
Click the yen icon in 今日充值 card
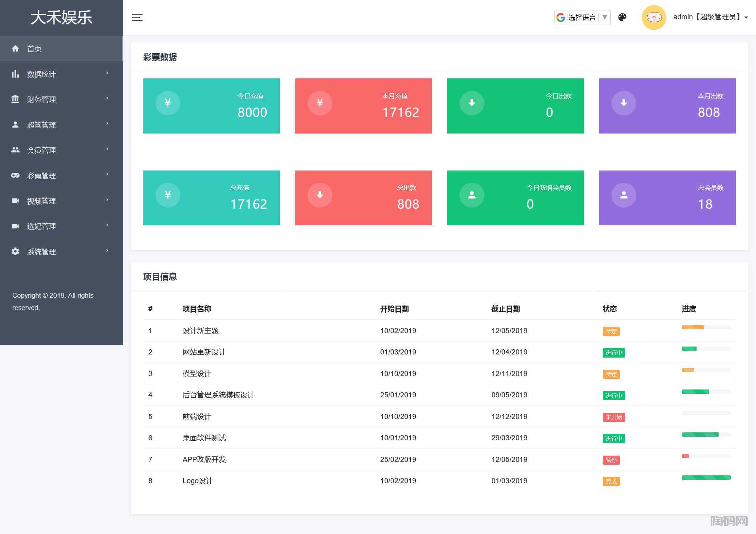(x=168, y=103)
